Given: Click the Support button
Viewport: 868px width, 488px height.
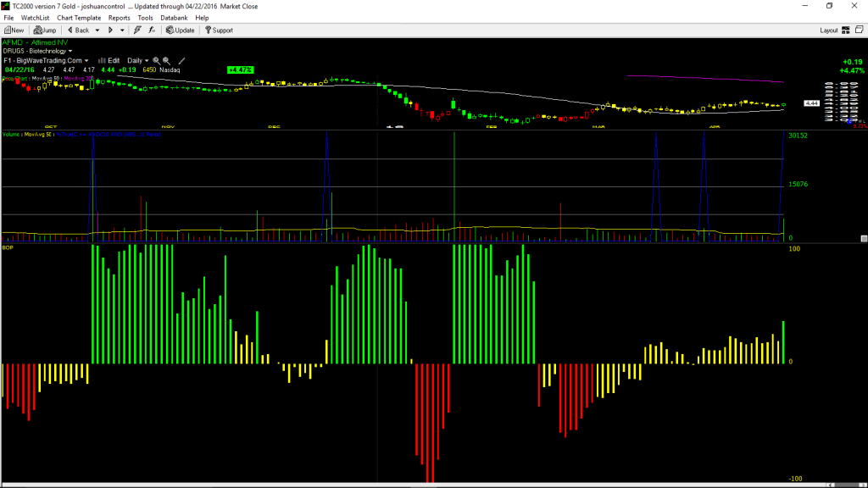Looking at the screenshot, I should pyautogui.click(x=220, y=30).
